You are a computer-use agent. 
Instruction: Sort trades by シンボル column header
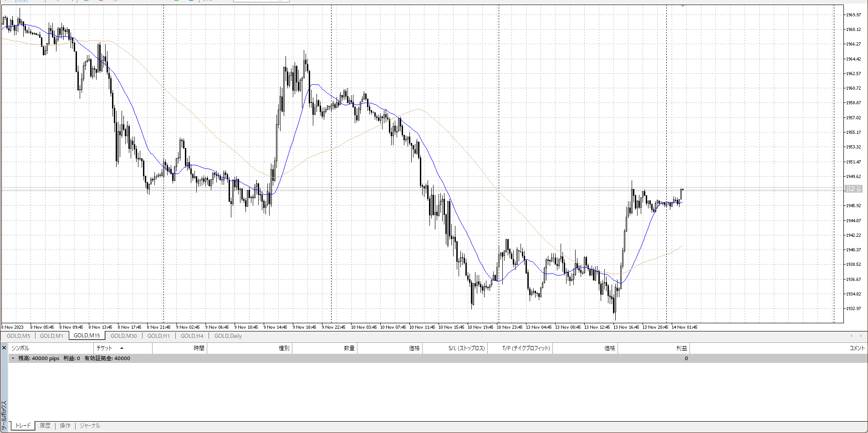point(20,348)
